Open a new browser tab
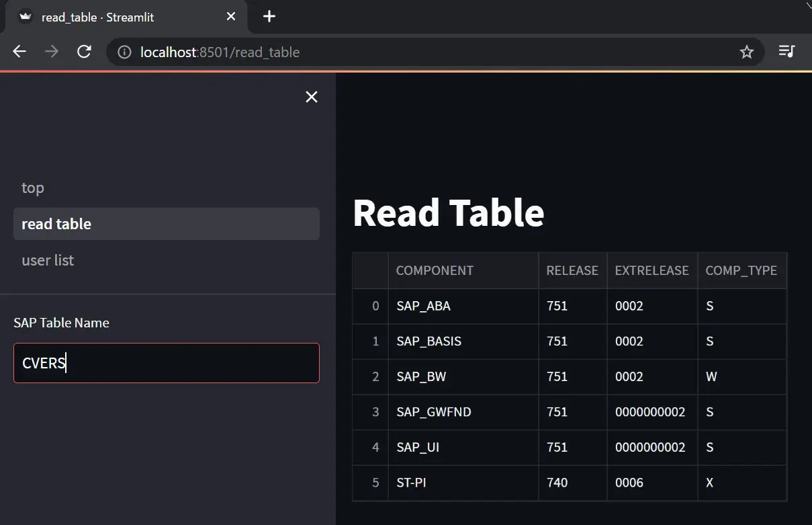This screenshot has width=812, height=525. 269,17
